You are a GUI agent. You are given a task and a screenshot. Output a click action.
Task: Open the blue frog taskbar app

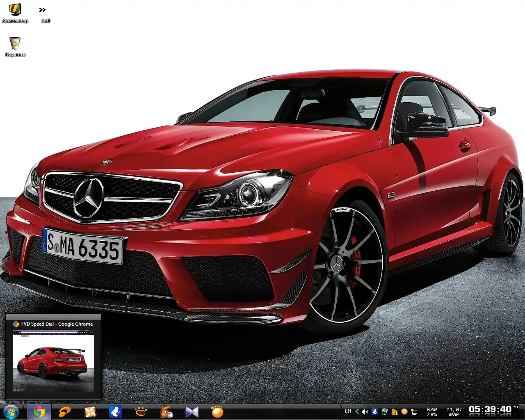coord(116,411)
